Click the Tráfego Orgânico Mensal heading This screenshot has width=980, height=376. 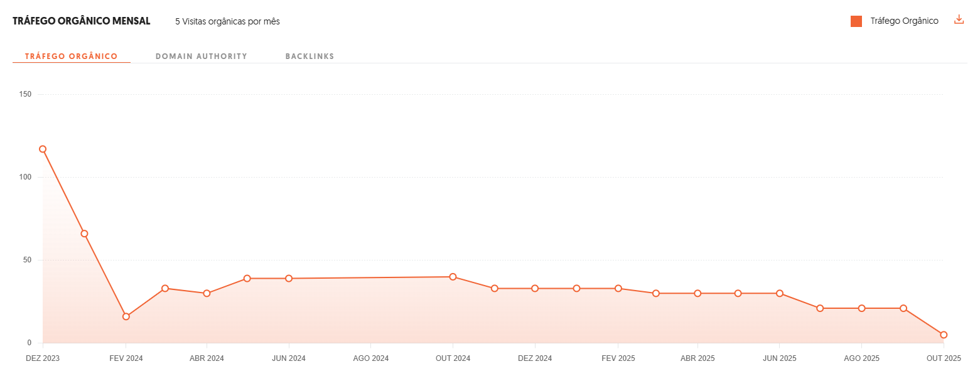[82, 21]
